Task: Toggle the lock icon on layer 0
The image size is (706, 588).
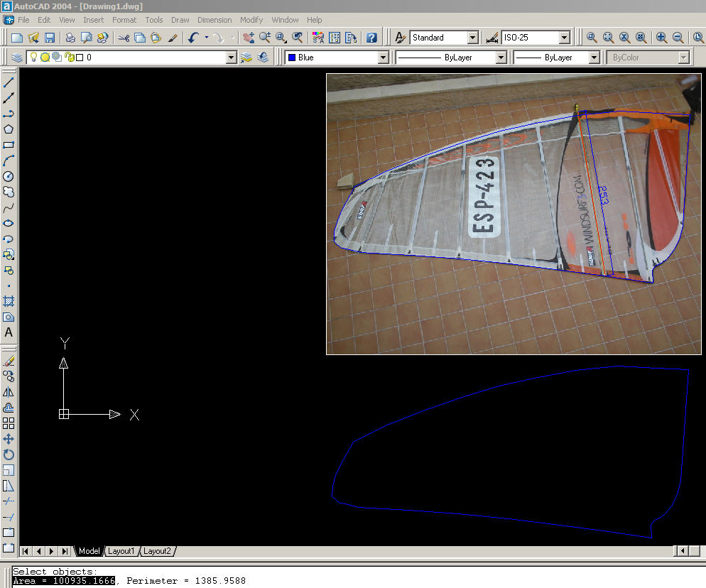Action: (70, 57)
